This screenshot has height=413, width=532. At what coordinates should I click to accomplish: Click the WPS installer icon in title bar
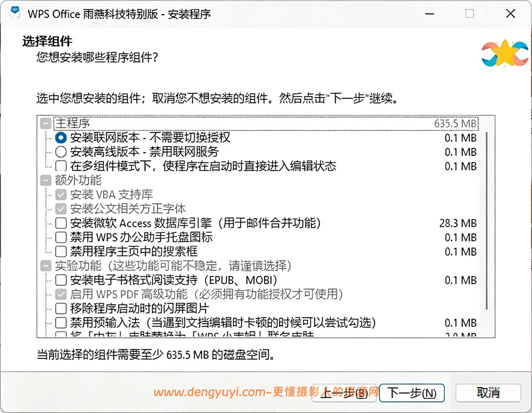(x=15, y=13)
